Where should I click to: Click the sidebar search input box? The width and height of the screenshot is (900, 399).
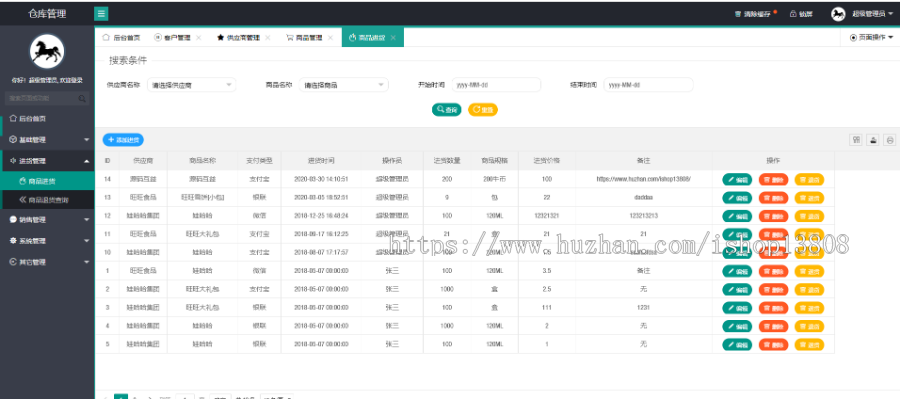coord(47,98)
